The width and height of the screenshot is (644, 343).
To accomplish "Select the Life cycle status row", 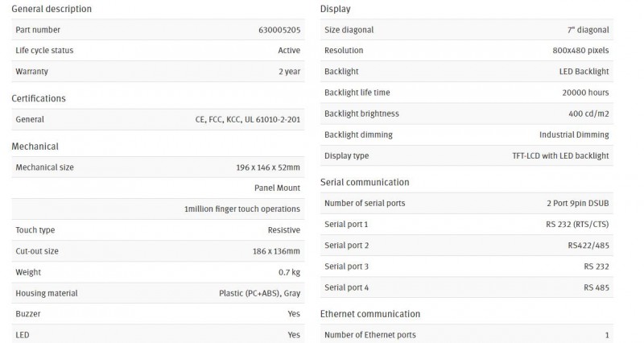I will point(158,51).
